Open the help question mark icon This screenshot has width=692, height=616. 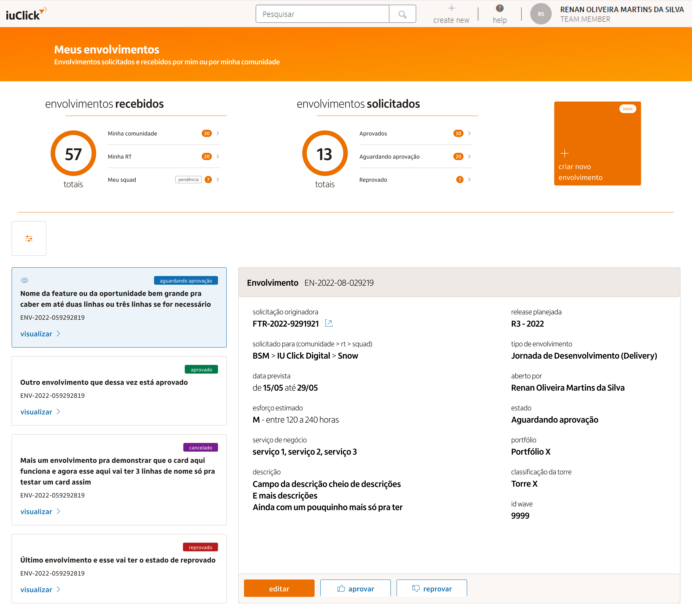click(499, 8)
